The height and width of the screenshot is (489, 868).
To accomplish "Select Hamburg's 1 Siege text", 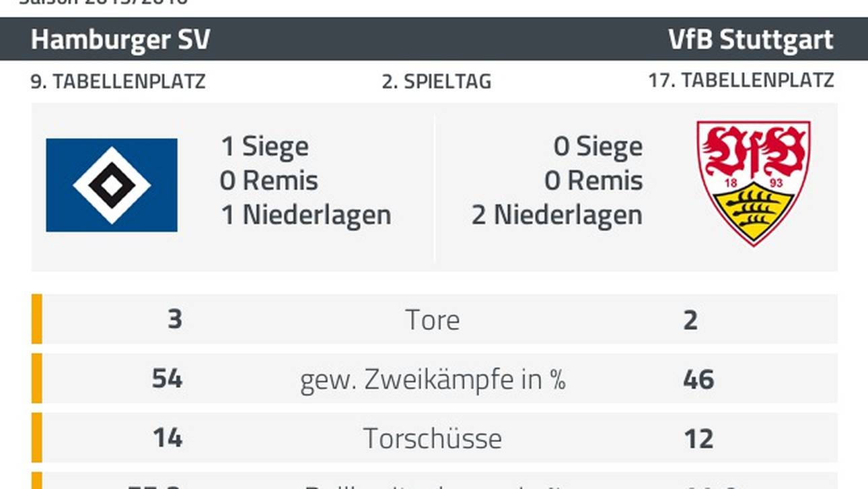I will click(x=264, y=146).
